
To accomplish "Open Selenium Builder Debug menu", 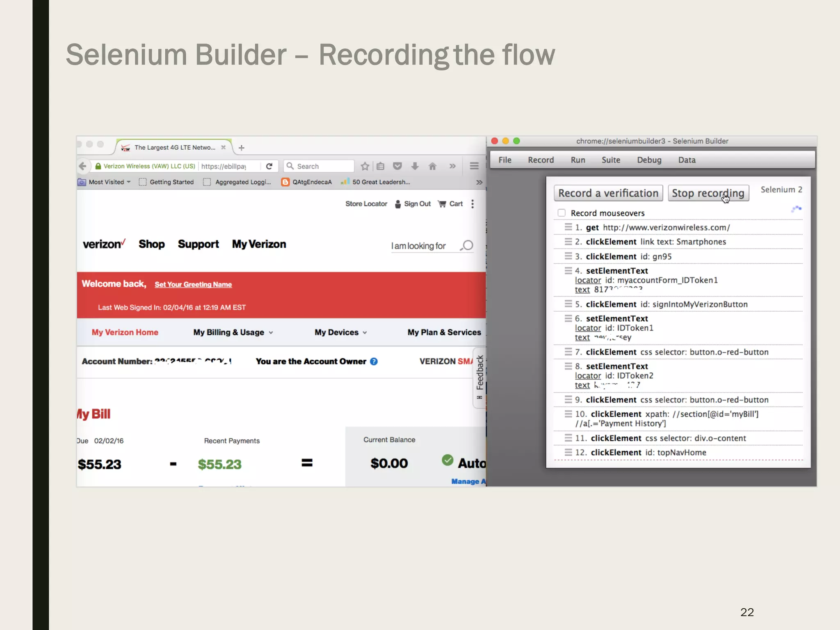I will point(649,160).
